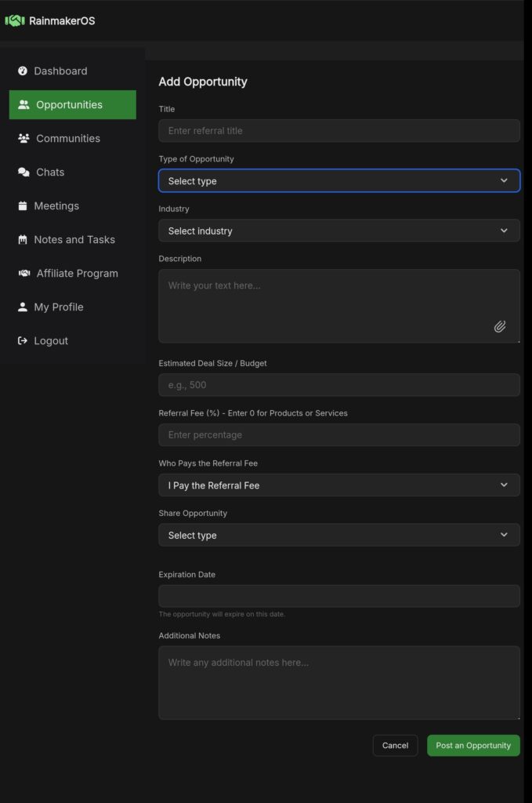Click the Logout arrow icon
532x803 pixels.
click(x=23, y=340)
